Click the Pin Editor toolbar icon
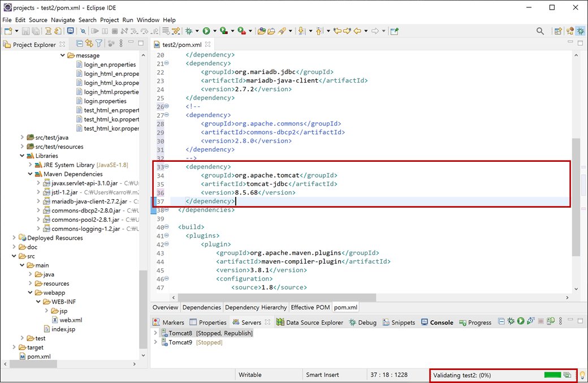 click(395, 31)
